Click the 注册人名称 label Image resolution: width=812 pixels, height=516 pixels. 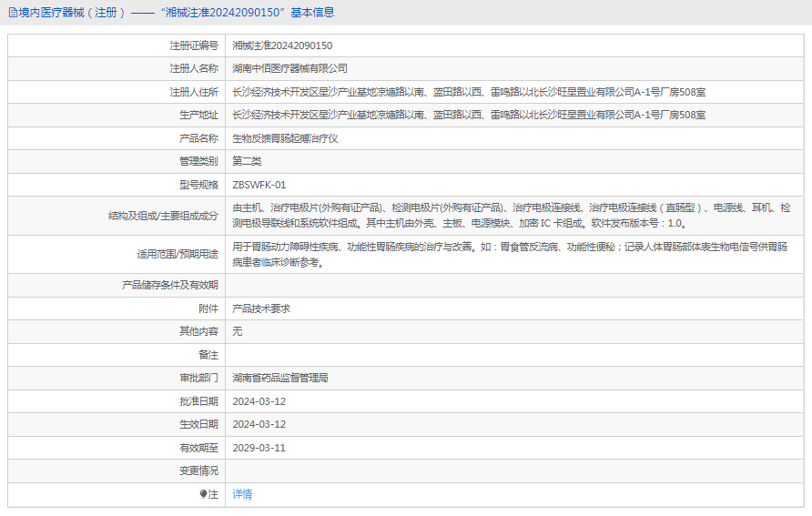click(x=194, y=68)
